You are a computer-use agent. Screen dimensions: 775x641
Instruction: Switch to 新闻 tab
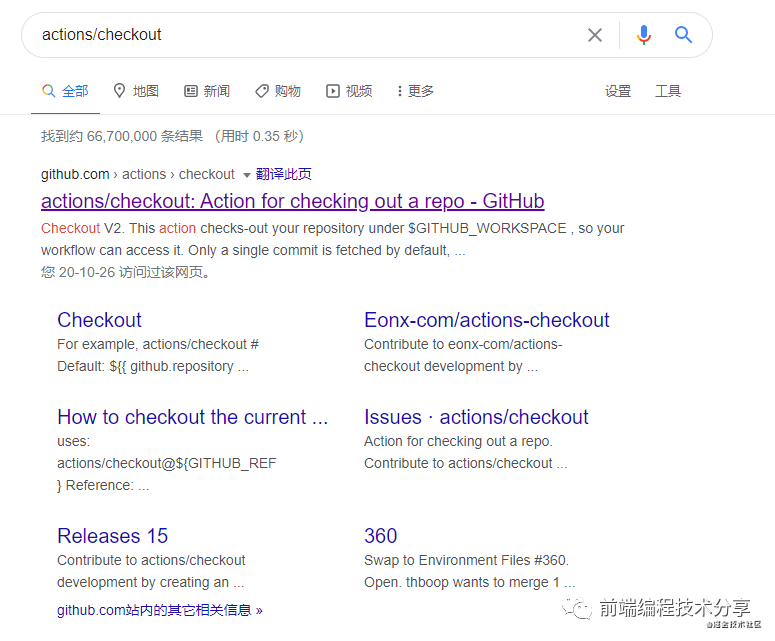(207, 91)
